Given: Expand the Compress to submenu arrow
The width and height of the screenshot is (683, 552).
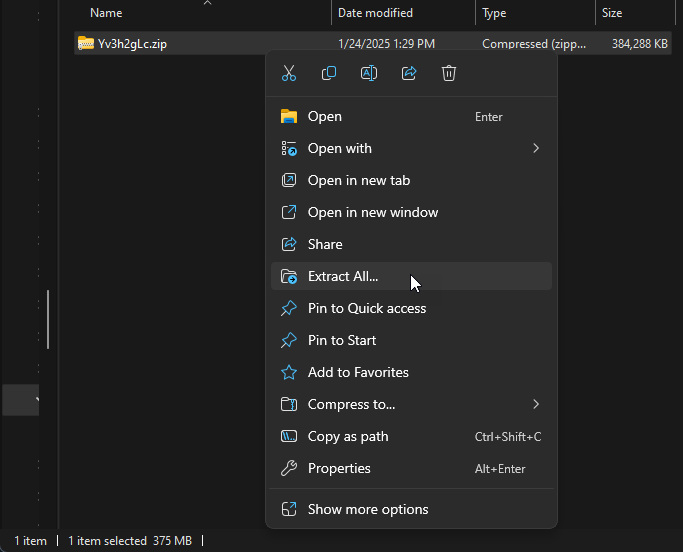Looking at the screenshot, I should 536,404.
